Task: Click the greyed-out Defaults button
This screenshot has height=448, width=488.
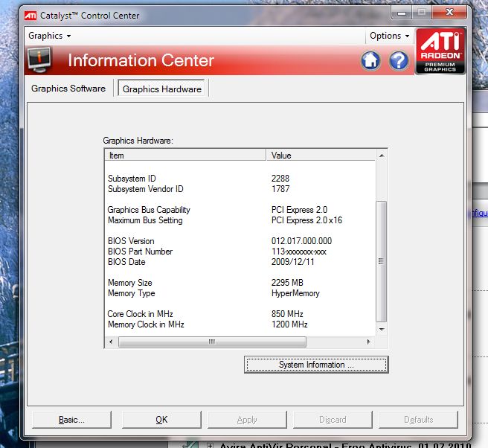Action: point(418,420)
